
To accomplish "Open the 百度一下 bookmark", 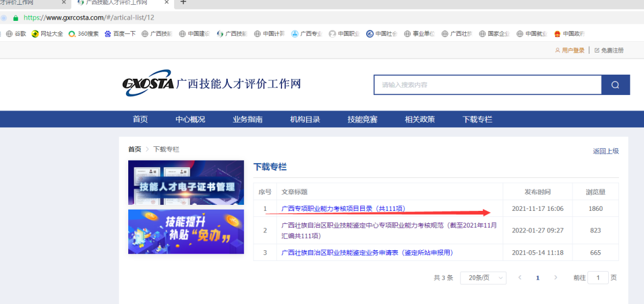I will click(x=121, y=34).
